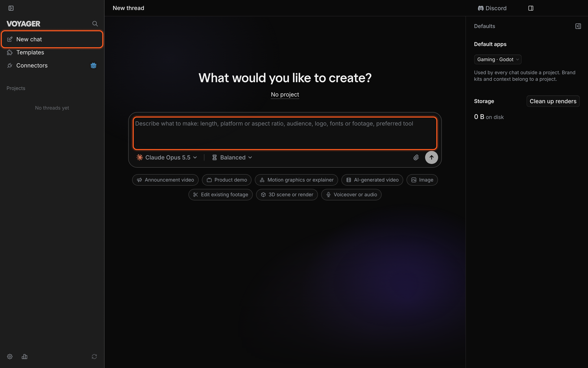Click the 'New thread' title

click(x=129, y=8)
